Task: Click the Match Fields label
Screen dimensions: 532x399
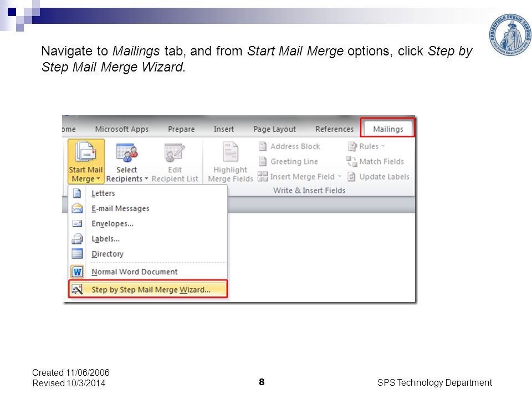Action: click(x=381, y=161)
